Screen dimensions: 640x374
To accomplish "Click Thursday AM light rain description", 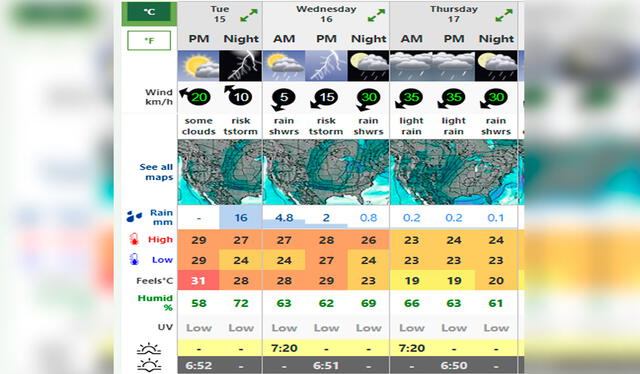I will pos(411,126).
